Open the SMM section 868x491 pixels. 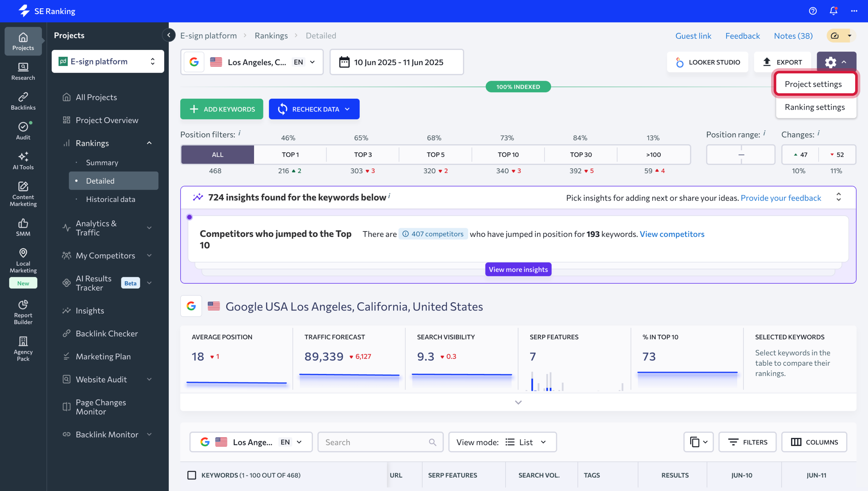23,227
